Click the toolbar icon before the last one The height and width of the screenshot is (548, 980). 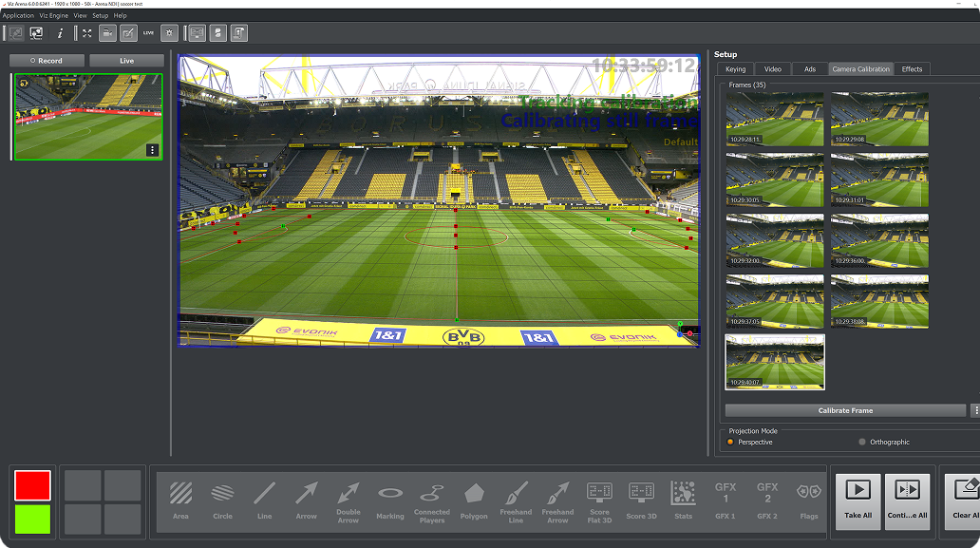pyautogui.click(x=218, y=33)
